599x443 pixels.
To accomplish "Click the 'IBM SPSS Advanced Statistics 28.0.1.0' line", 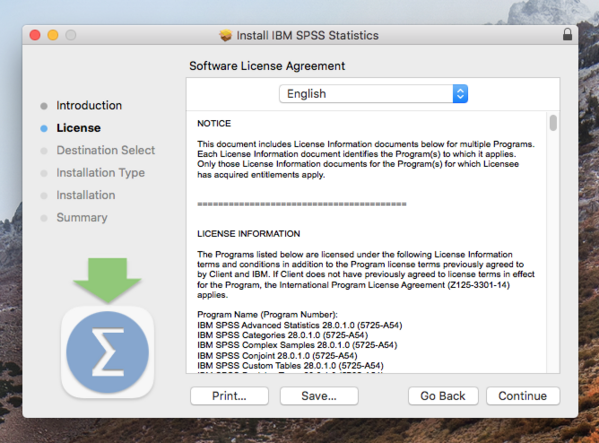I will point(300,325).
